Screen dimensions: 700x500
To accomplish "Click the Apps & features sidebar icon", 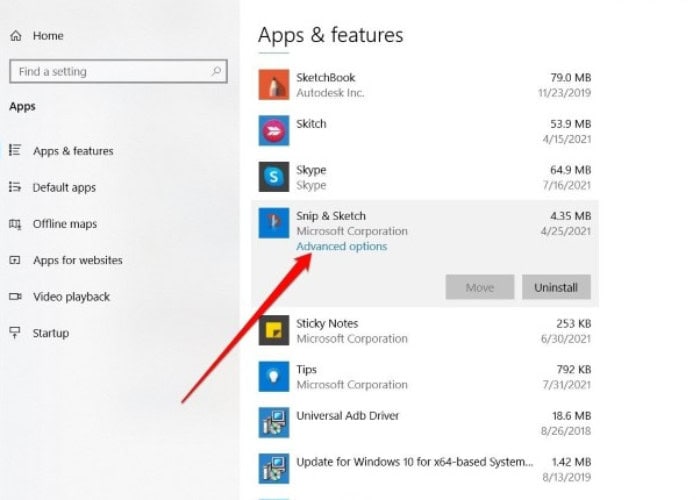I will click(15, 150).
